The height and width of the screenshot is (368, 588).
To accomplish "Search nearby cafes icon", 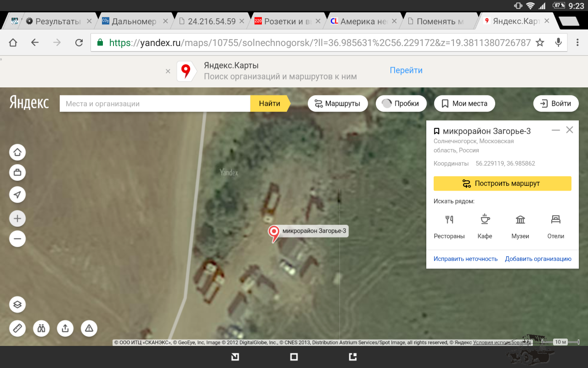I will tap(485, 219).
